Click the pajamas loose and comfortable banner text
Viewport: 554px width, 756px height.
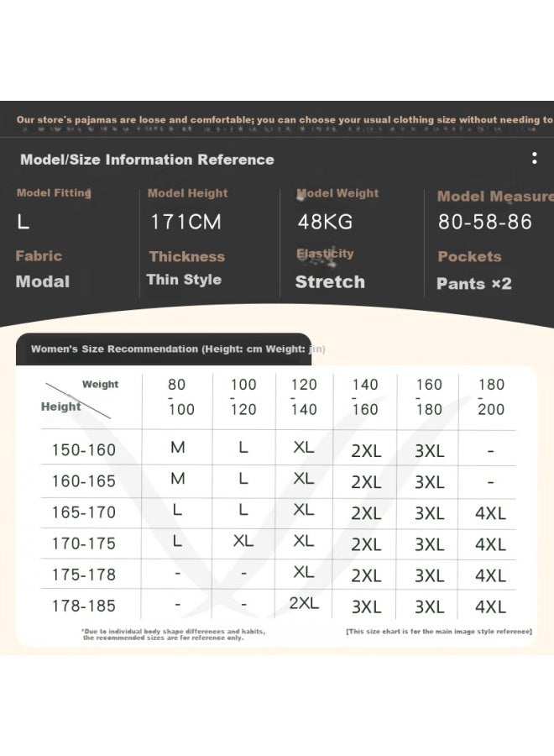(x=285, y=119)
